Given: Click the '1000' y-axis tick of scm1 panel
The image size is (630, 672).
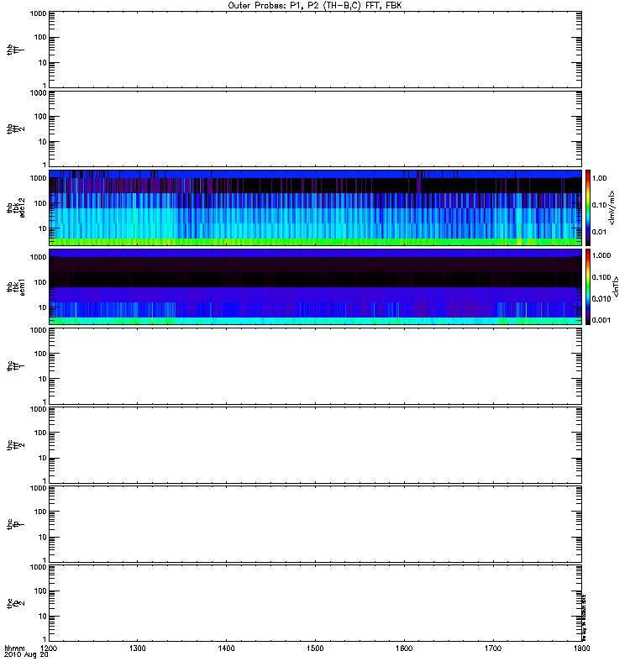Looking at the screenshot, I should click(38, 257).
